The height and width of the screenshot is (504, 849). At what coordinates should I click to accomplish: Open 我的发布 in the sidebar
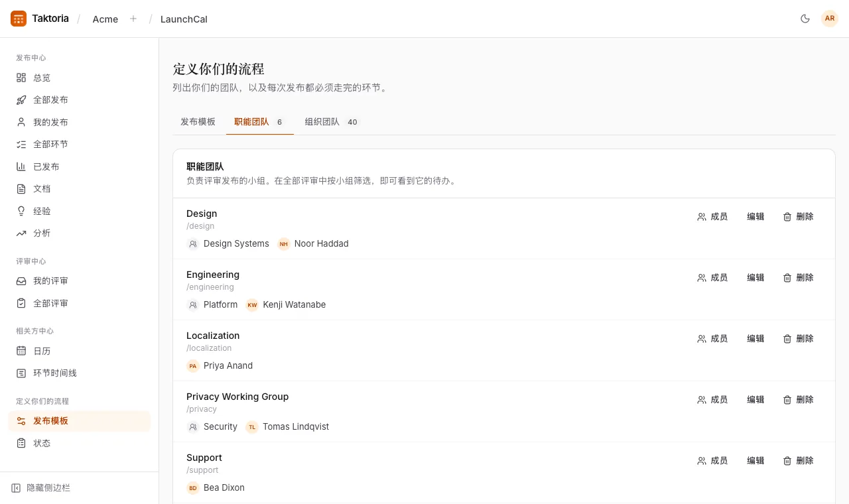(x=80, y=122)
